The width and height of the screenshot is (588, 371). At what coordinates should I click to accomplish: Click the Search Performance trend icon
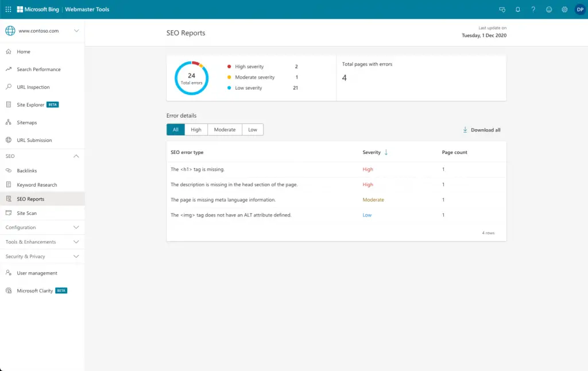(x=9, y=69)
